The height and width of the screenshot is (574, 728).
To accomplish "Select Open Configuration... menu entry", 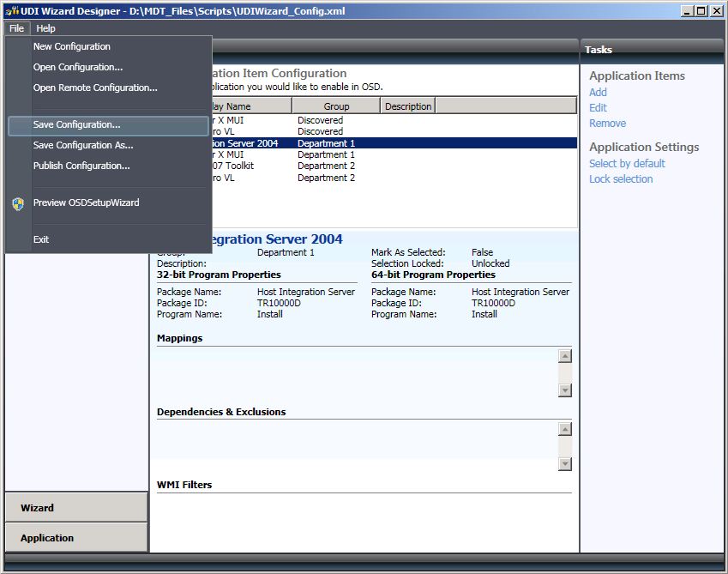I will point(78,67).
